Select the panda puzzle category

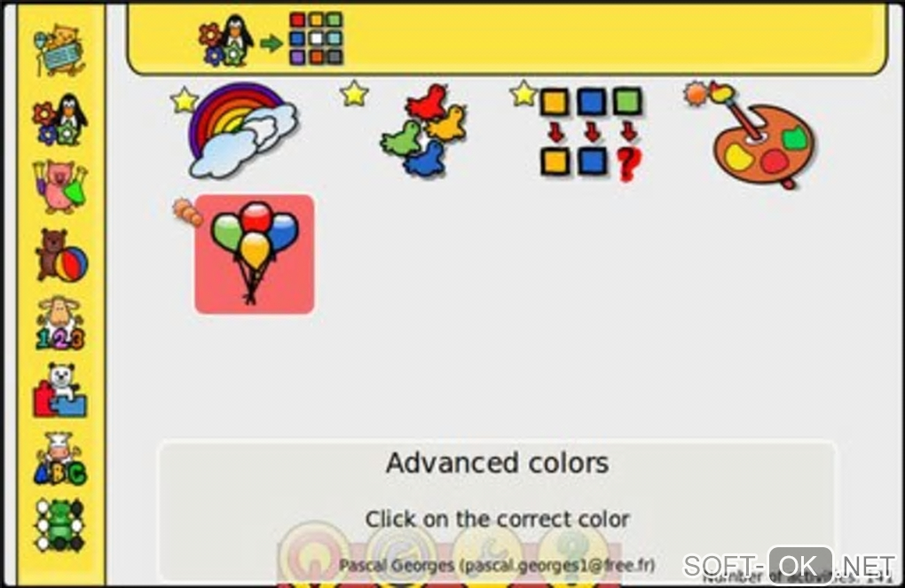pyautogui.click(x=59, y=390)
